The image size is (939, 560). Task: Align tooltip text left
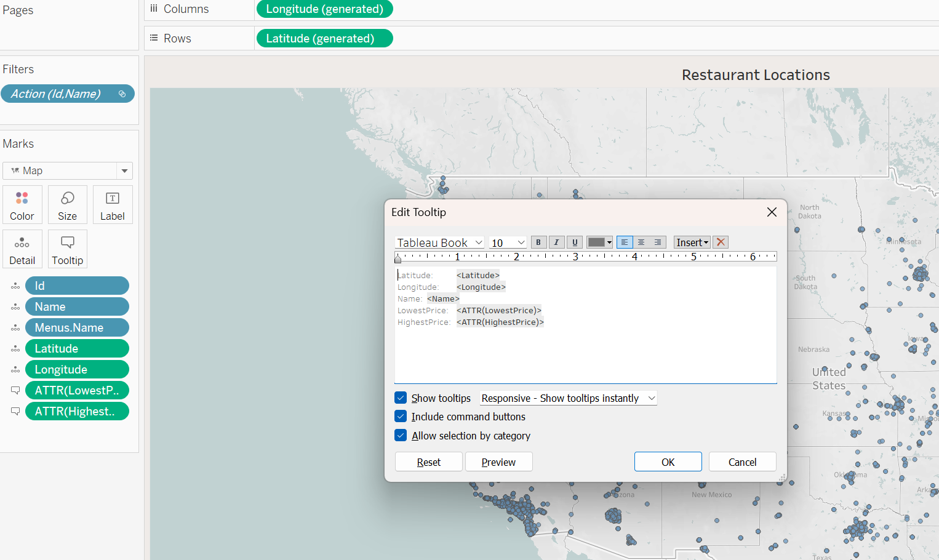[x=625, y=242]
